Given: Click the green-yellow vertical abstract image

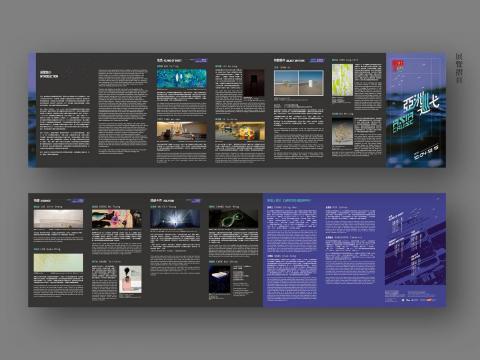Looking at the screenshot, I should (342, 80).
